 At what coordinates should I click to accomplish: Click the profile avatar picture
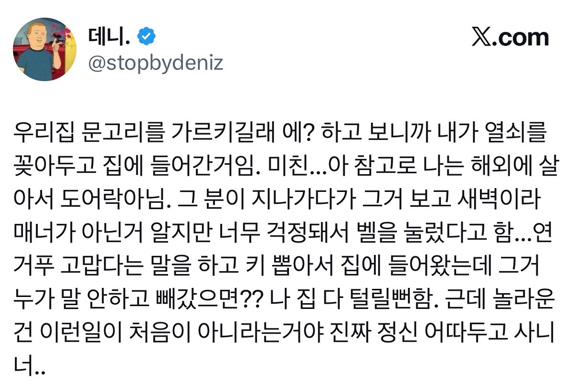(44, 49)
